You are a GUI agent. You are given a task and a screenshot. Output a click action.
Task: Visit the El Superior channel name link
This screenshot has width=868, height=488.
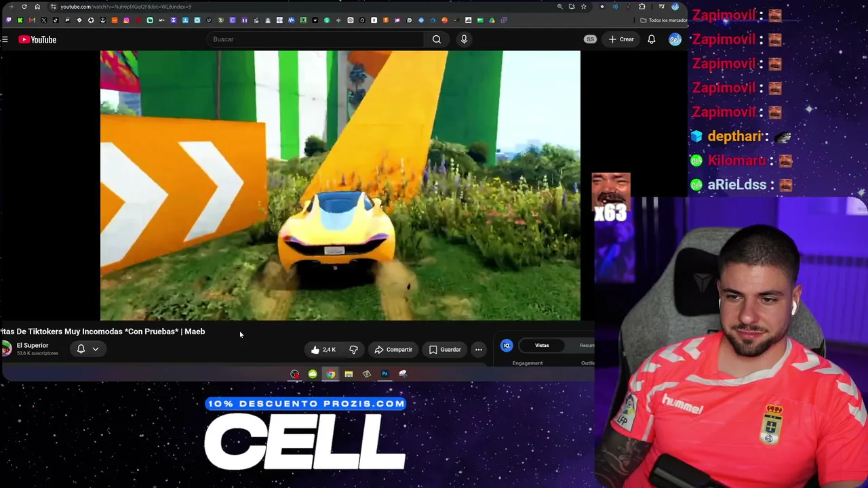(33, 345)
